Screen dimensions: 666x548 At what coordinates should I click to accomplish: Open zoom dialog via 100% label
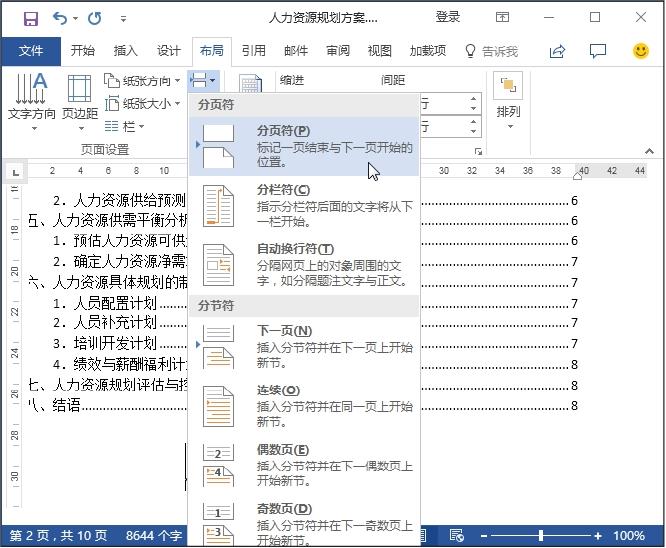(629, 536)
